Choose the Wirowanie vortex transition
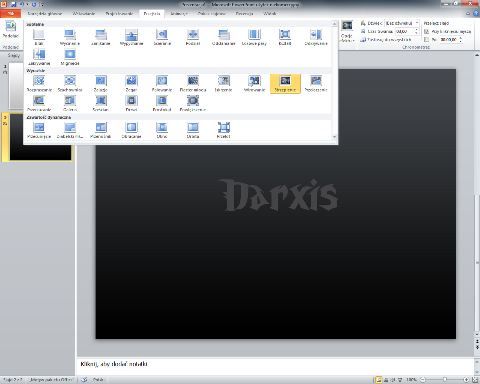 (254, 83)
